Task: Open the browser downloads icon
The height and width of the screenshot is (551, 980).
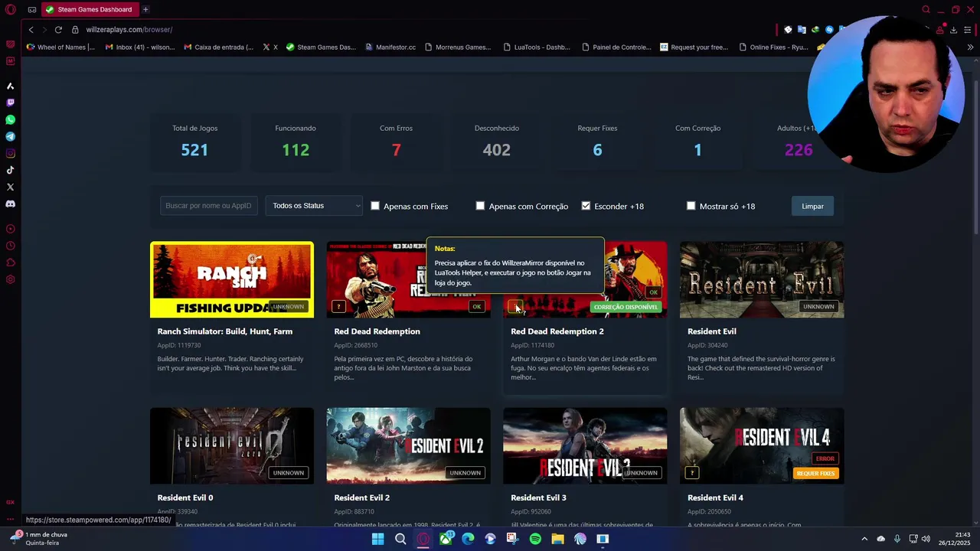Action: click(953, 29)
